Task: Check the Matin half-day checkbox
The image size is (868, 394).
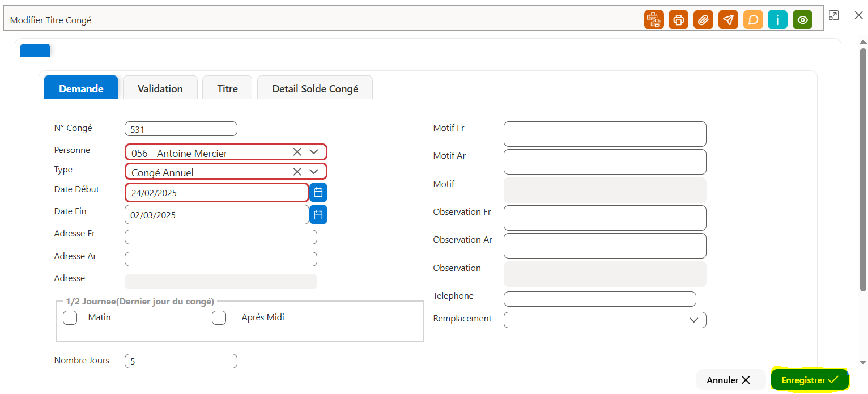Action: pyautogui.click(x=70, y=317)
